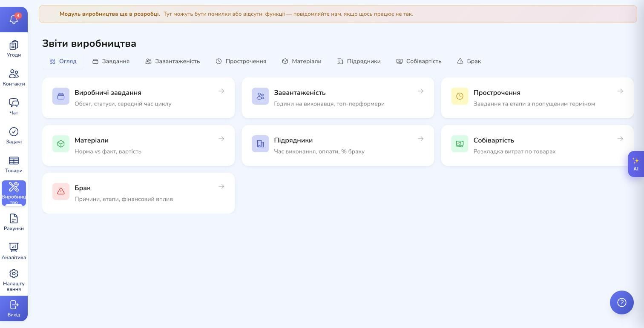Click the 'Звіти виробництва' page heading
Screen dimensions: 644x328
coord(89,43)
